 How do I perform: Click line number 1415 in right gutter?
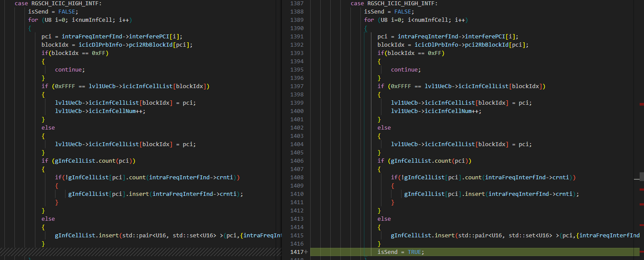pyautogui.click(x=297, y=236)
